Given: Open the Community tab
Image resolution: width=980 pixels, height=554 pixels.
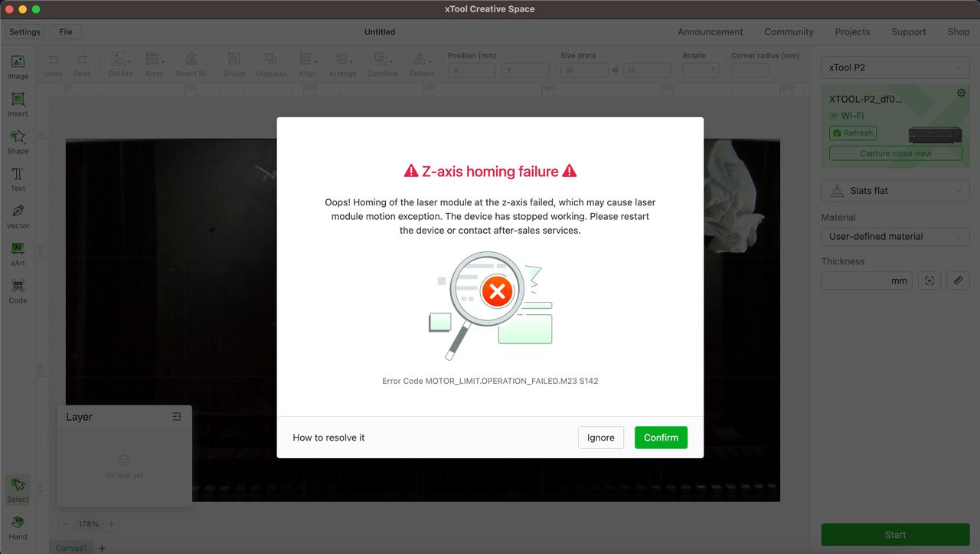Looking at the screenshot, I should click(789, 32).
